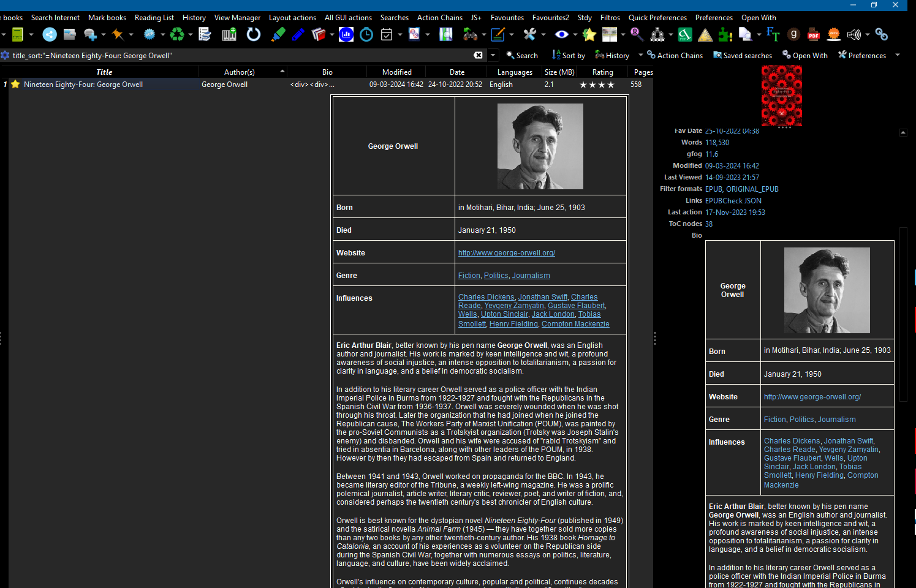The height and width of the screenshot is (588, 916).
Task: Follow the Charles Dickens link in Bio popup
Action: [486, 297]
